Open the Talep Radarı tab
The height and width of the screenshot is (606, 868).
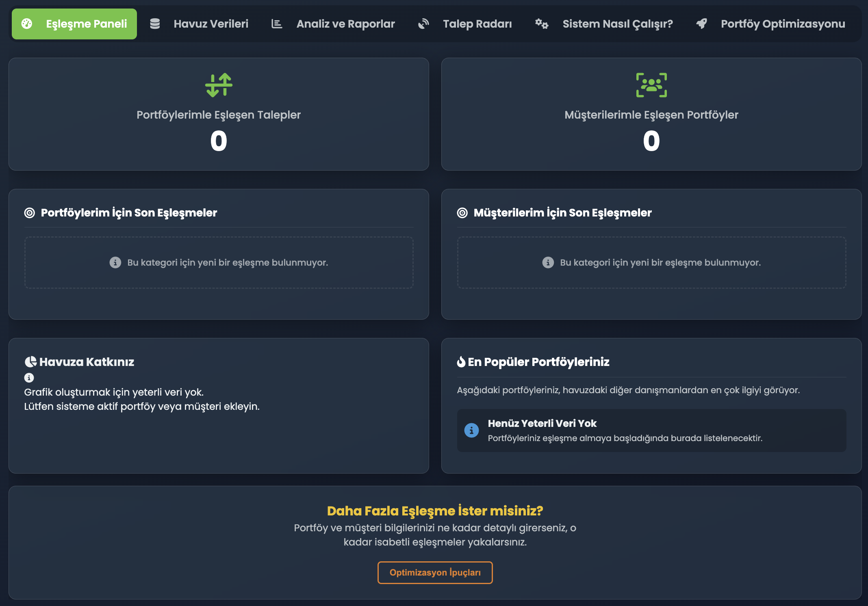point(465,24)
